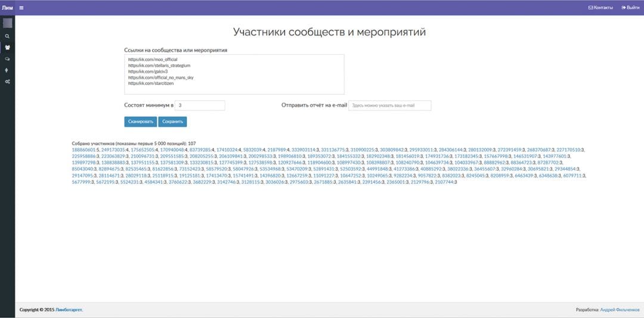The height and width of the screenshot is (318, 644).
Task: Click the user avatar in sidebar
Action: point(7,23)
